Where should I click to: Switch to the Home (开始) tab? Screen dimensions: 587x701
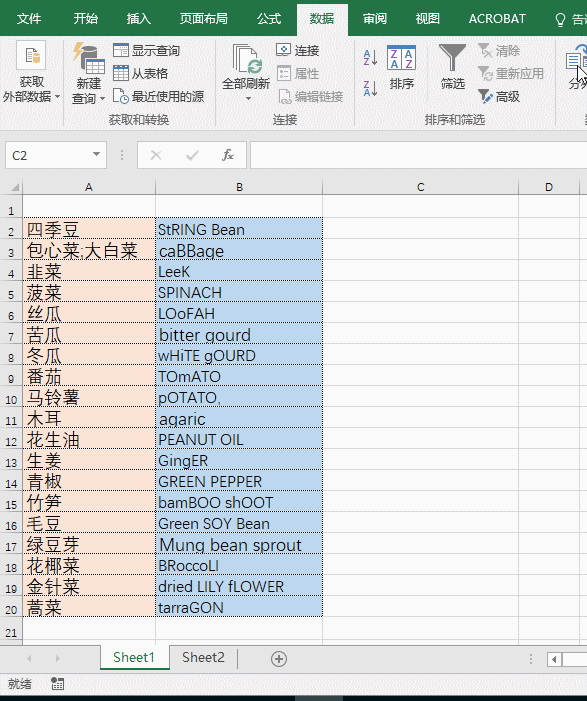[x=85, y=19]
